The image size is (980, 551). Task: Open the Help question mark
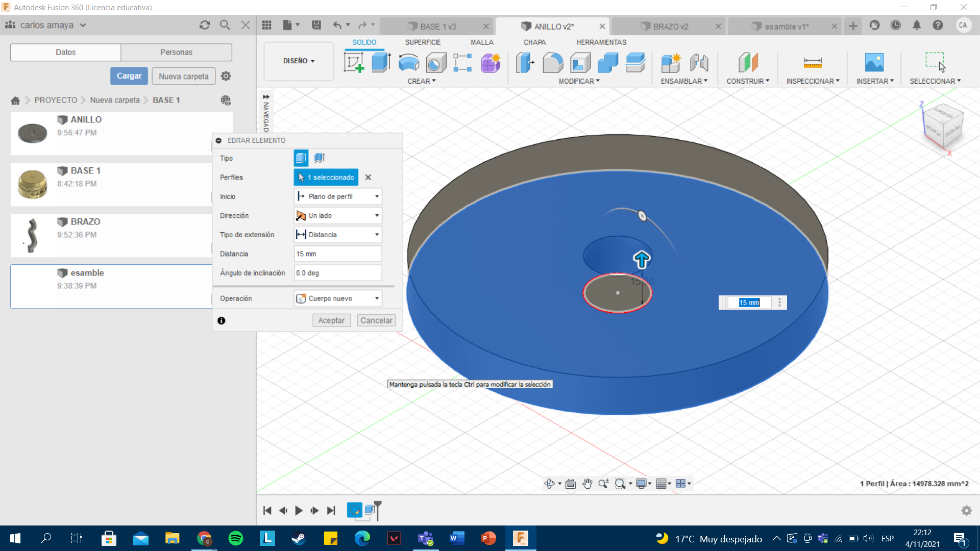tap(938, 25)
